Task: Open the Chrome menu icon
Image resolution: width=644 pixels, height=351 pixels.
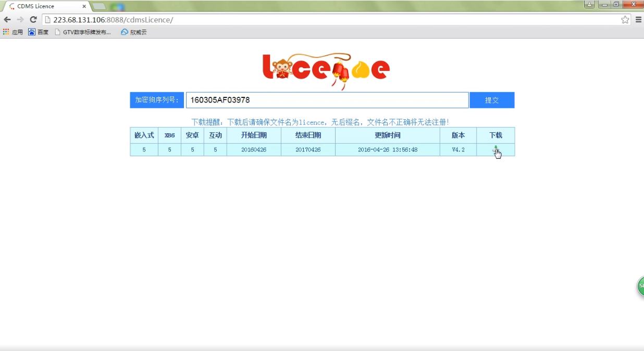Action: (638, 19)
